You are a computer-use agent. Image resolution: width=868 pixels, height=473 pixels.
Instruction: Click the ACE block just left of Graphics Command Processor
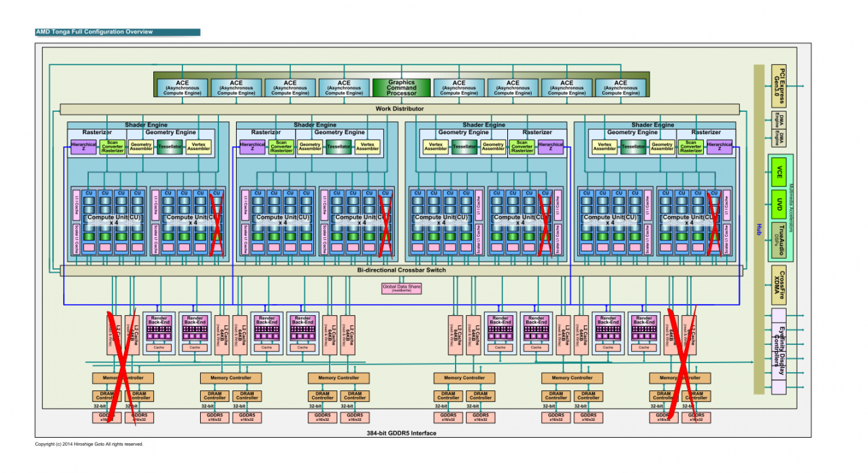(344, 87)
